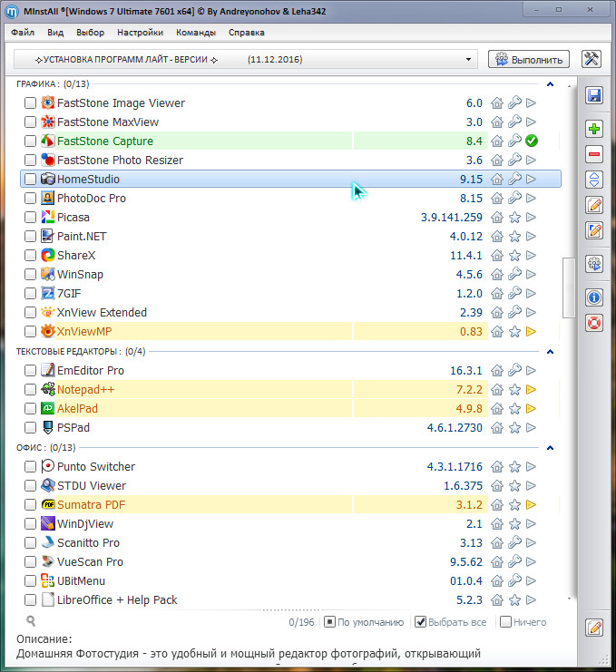The image size is (616, 672).
Task: Check the ShareX checkbox
Action: tap(30, 255)
